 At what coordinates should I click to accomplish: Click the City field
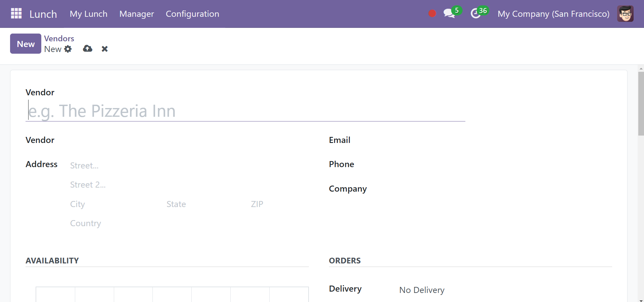point(116,204)
